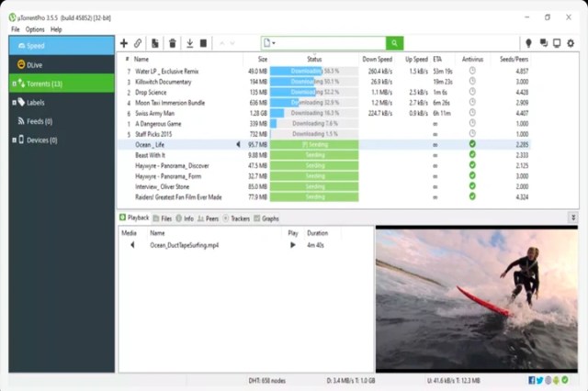
Task: Click the DLive sidebar icon
Action: [x=21, y=64]
